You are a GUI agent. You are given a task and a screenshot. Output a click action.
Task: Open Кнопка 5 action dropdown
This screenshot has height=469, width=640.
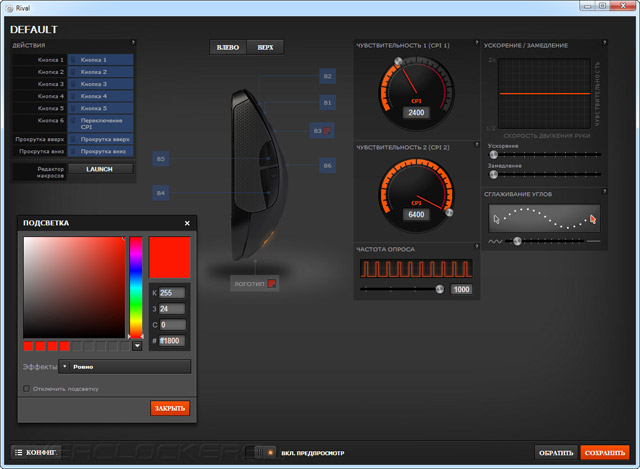pyautogui.click(x=100, y=108)
